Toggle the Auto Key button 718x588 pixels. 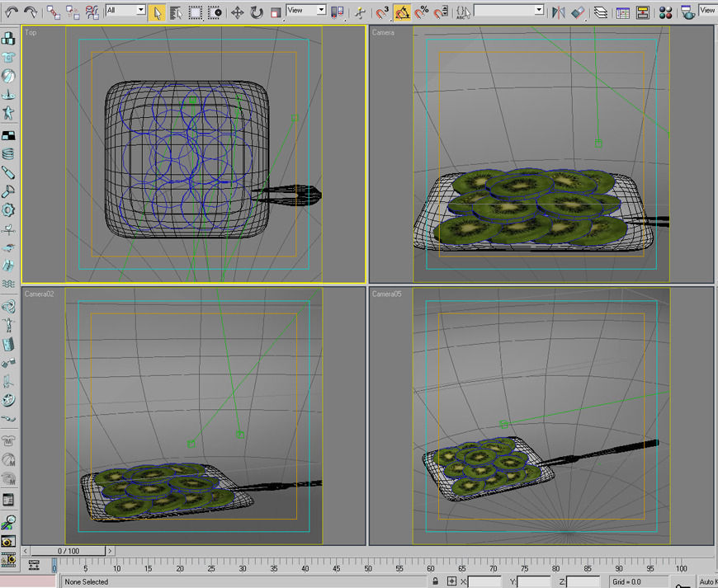pos(707,581)
